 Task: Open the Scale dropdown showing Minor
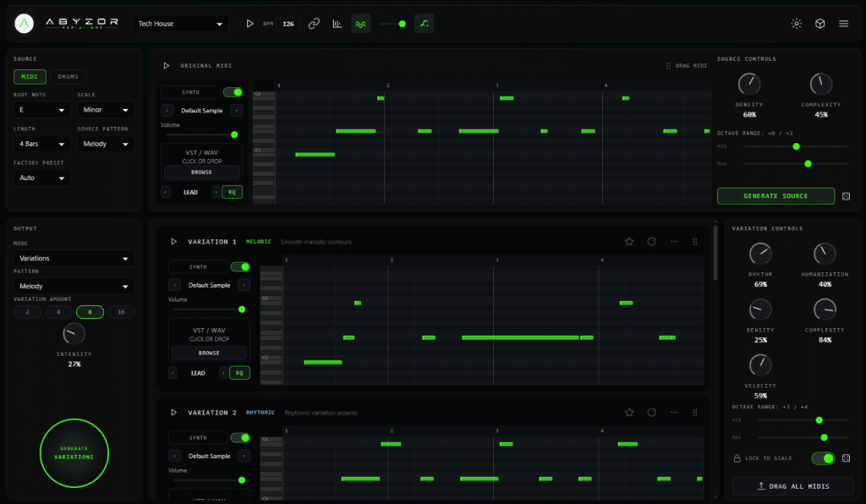pos(106,110)
